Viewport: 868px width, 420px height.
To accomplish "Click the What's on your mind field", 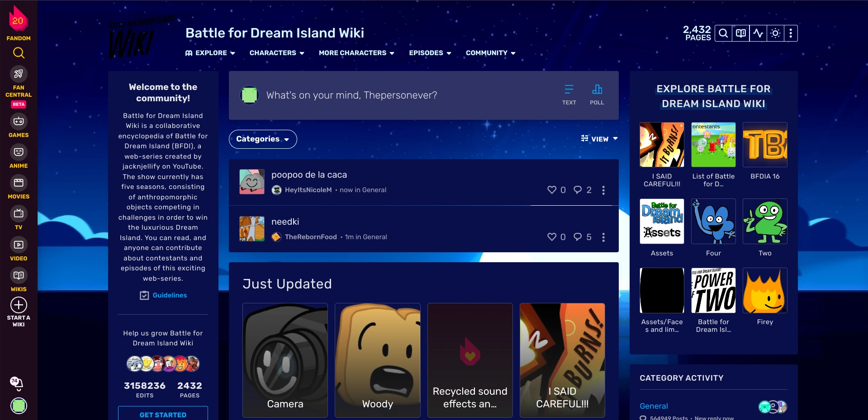I will tap(352, 95).
